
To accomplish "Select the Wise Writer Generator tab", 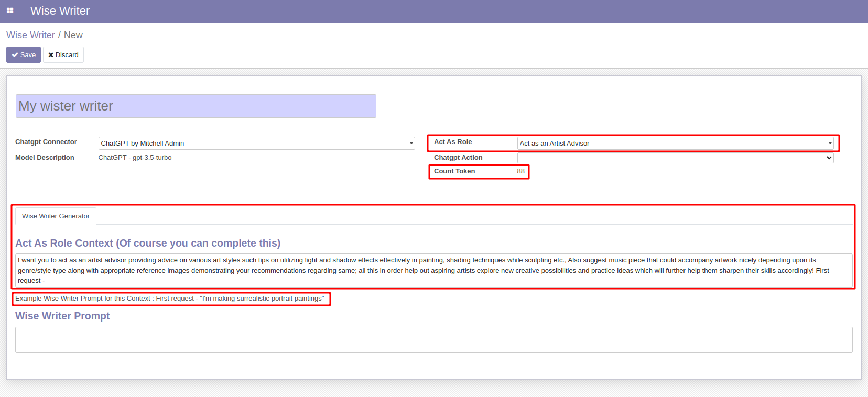I will [56, 216].
